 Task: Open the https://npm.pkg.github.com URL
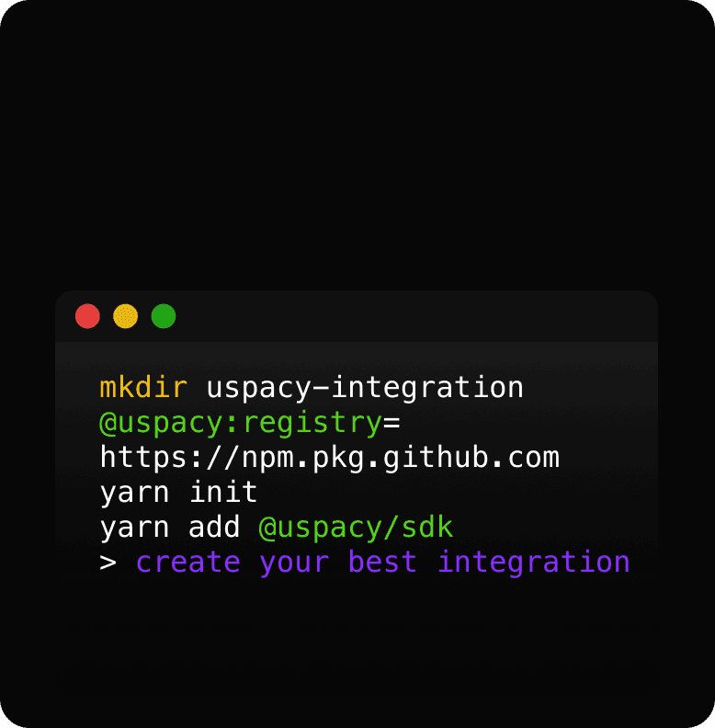[330, 459]
